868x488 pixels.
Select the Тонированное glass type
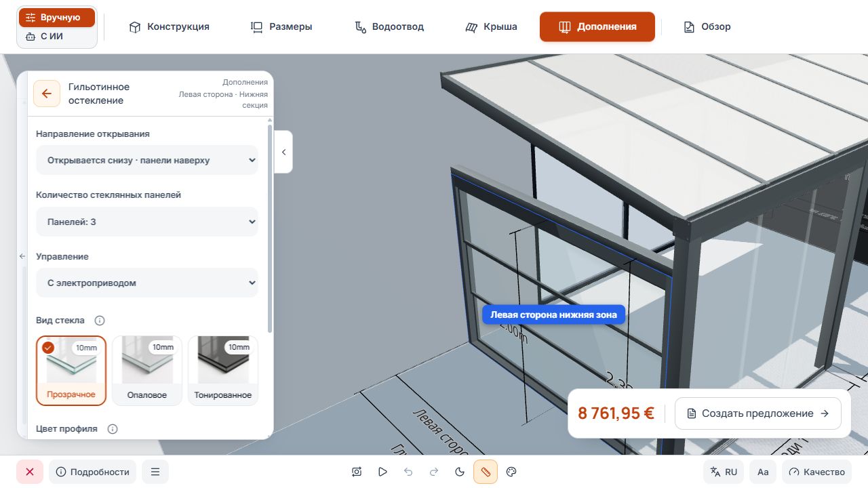point(223,371)
